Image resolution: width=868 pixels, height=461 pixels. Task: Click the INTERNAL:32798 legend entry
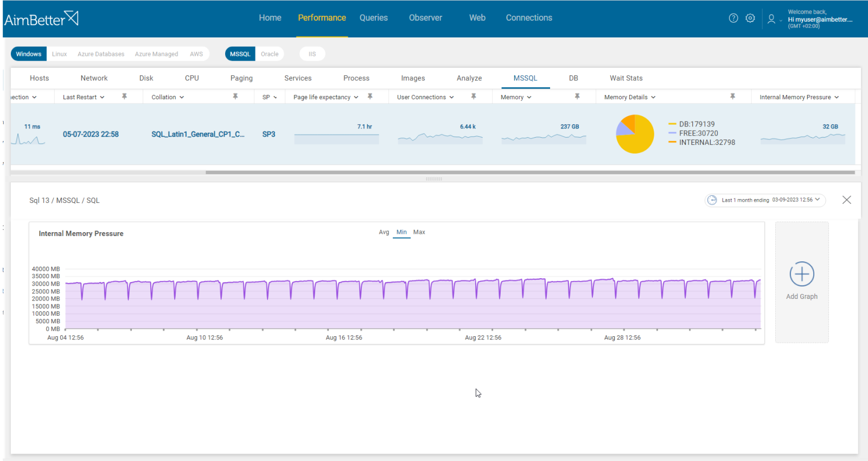702,143
